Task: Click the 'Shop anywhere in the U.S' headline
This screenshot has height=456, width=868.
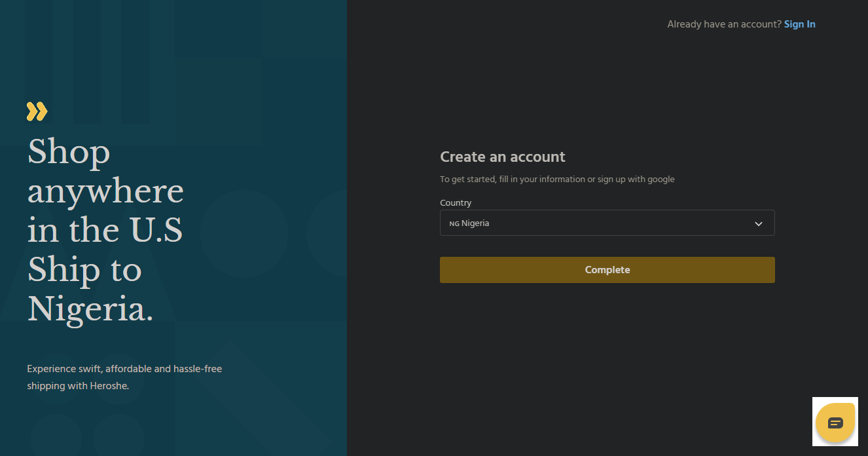Action: pos(105,229)
